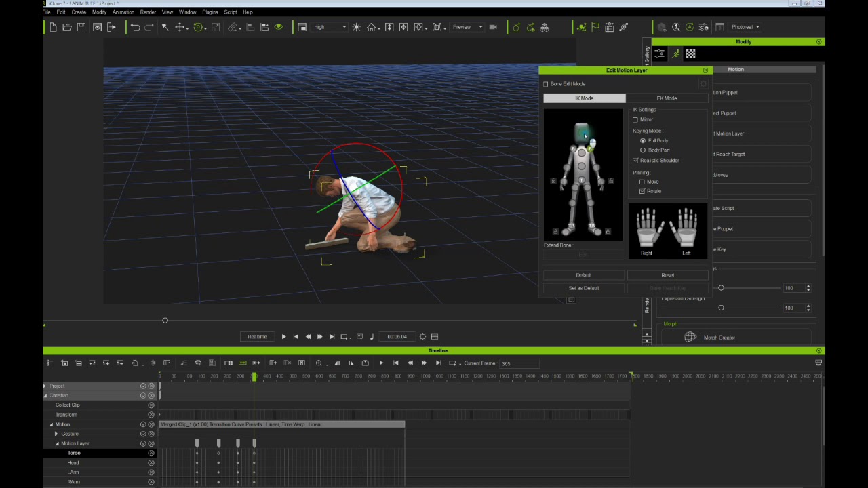
Task: Click the Save Project icon
Action: [x=81, y=27]
